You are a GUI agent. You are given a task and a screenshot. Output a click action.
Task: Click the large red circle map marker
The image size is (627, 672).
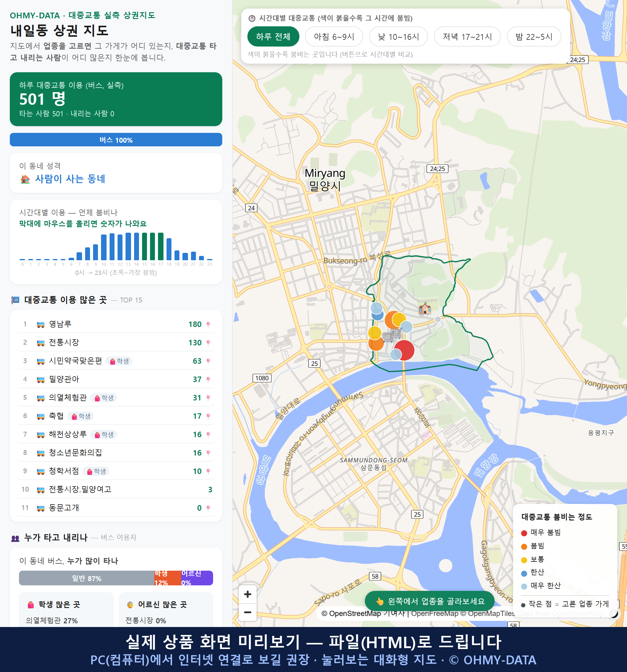pos(404,350)
